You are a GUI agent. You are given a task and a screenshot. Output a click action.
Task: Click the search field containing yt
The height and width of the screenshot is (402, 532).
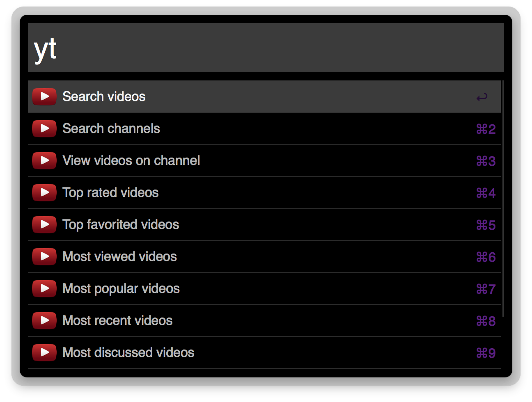click(266, 48)
